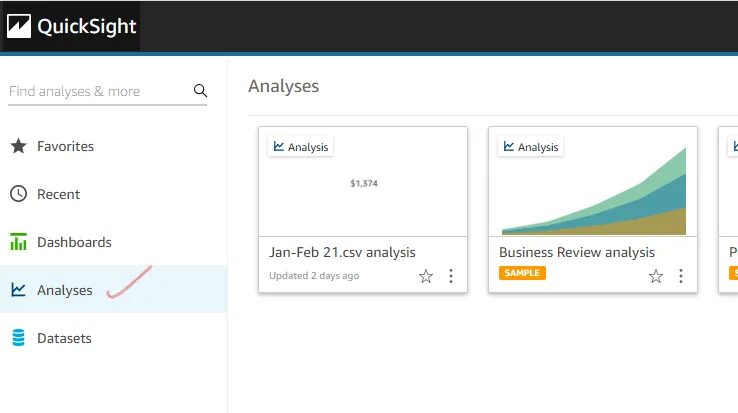This screenshot has width=738, height=413.
Task: Open the Business Review analysis kebab menu
Action: click(x=681, y=276)
